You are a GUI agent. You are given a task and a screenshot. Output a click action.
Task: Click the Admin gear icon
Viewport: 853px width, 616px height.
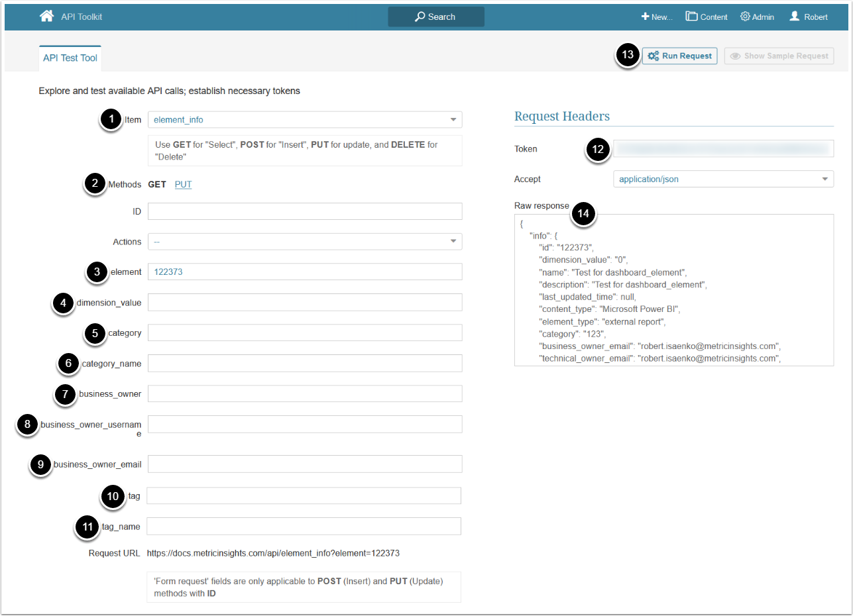[x=745, y=17]
